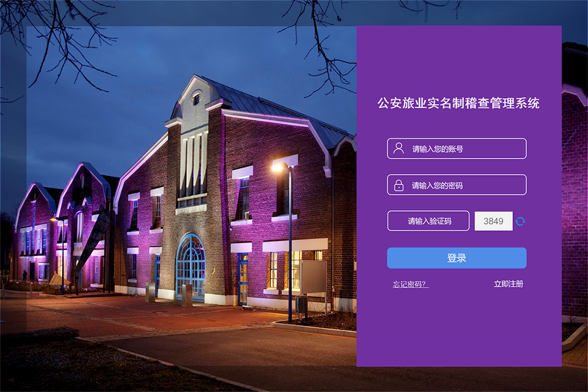Image resolution: width=588 pixels, height=392 pixels.
Task: Click the verification code input 请输入验证码
Action: coord(428,221)
